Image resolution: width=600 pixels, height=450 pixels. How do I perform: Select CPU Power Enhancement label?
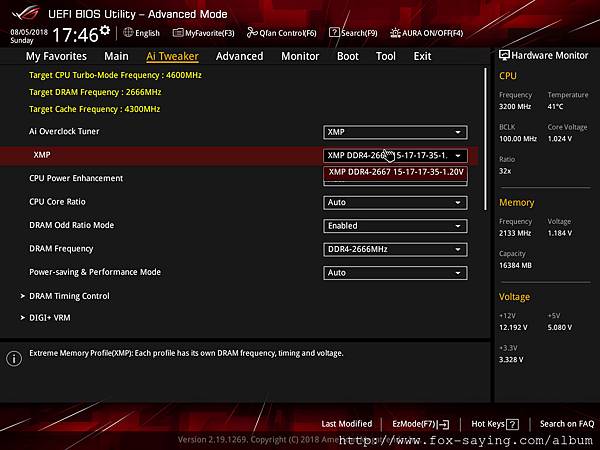tap(76, 178)
